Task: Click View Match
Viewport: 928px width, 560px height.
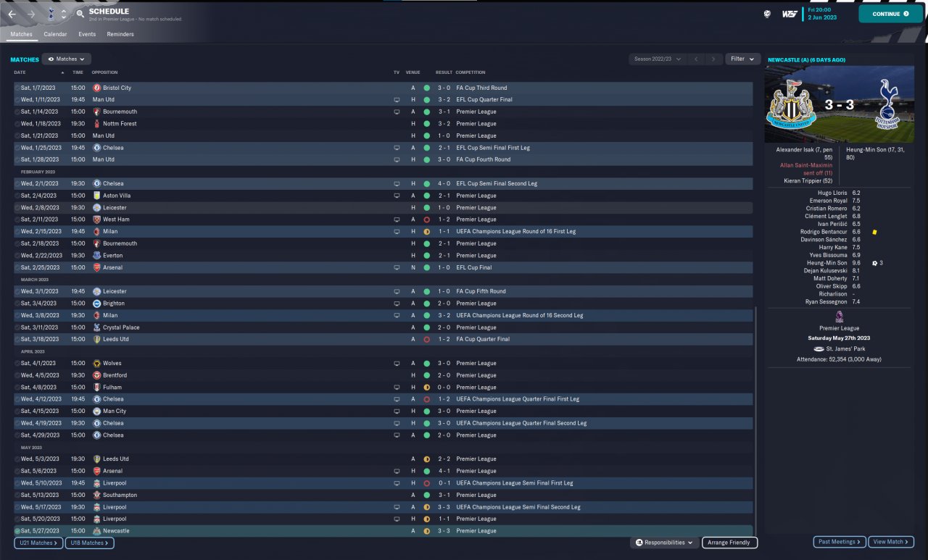Action: point(891,542)
